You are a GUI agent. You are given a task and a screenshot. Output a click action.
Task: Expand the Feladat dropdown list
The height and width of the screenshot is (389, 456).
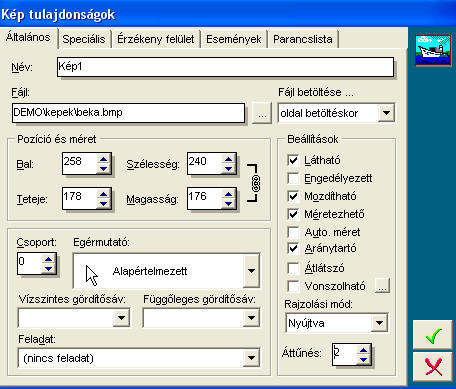point(251,358)
